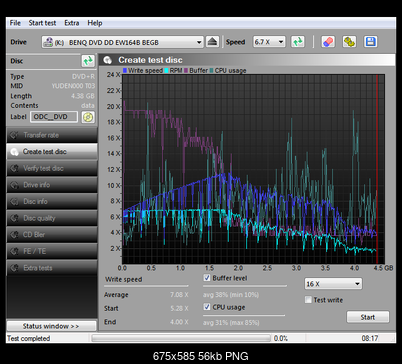Click the Average write speed value 7.08 X

pos(179,295)
